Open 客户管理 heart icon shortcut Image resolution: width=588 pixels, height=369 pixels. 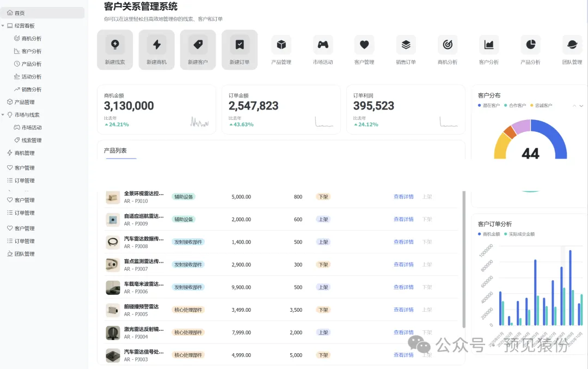coord(364,45)
